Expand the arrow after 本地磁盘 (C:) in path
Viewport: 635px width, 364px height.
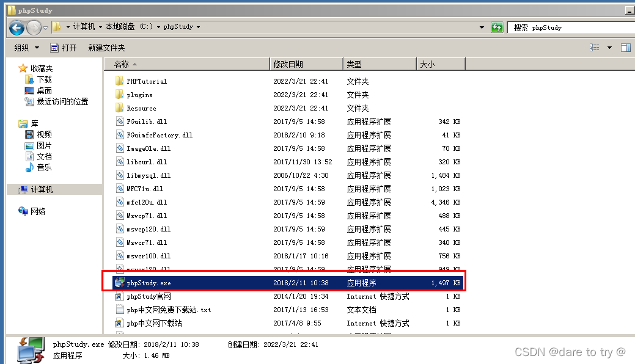[x=158, y=27]
